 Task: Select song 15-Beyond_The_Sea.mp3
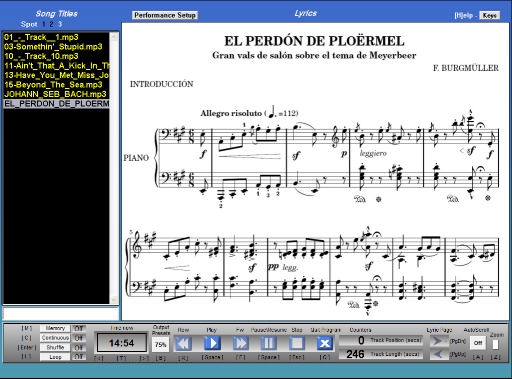click(56, 85)
